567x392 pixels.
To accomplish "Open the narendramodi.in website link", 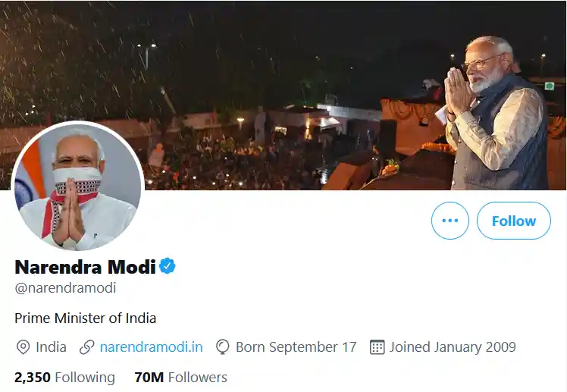I will coord(152,347).
